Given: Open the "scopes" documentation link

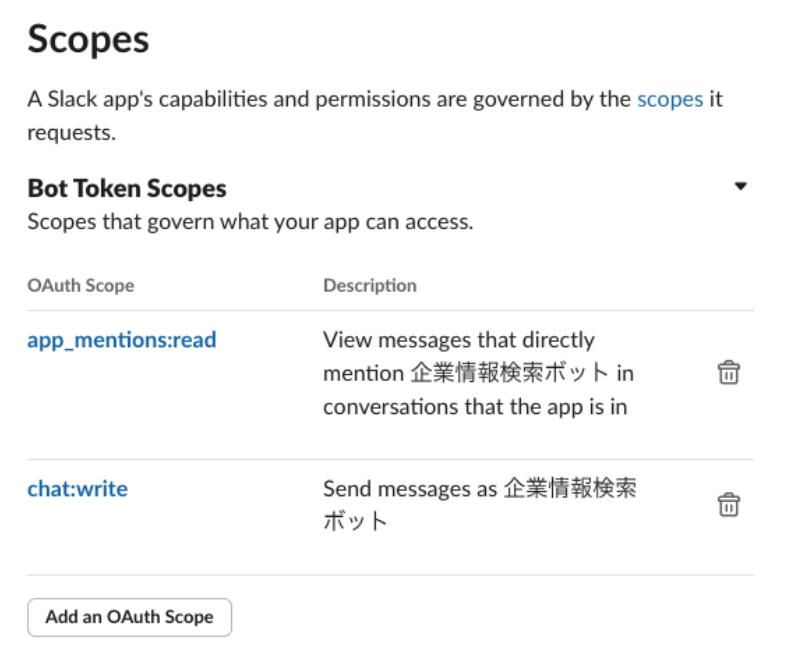Looking at the screenshot, I should click(x=669, y=100).
